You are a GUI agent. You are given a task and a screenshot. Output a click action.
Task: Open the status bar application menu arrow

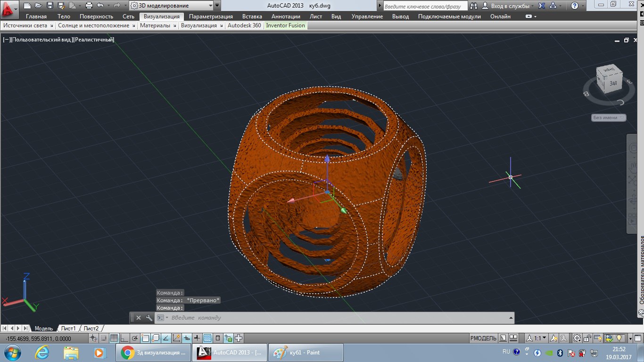point(630,338)
